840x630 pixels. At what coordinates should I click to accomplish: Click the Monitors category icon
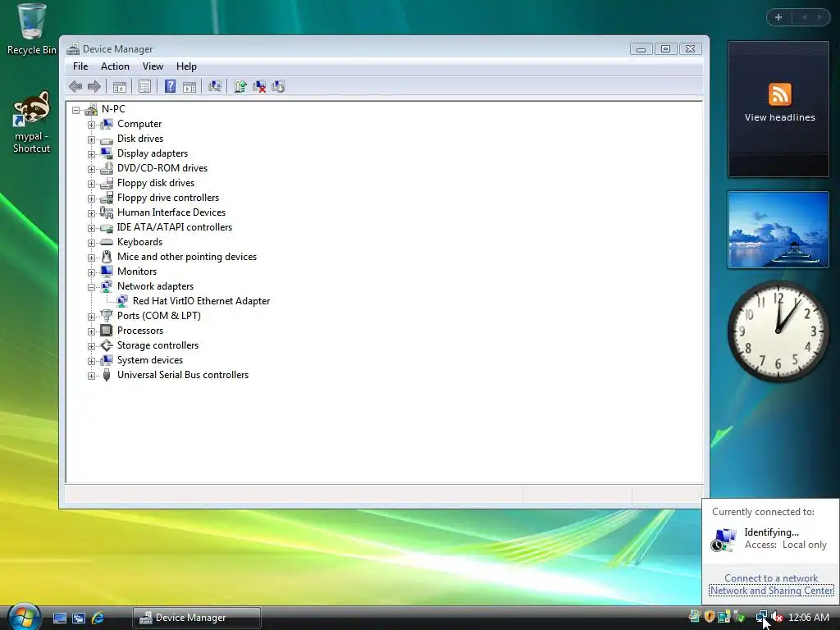(x=107, y=272)
